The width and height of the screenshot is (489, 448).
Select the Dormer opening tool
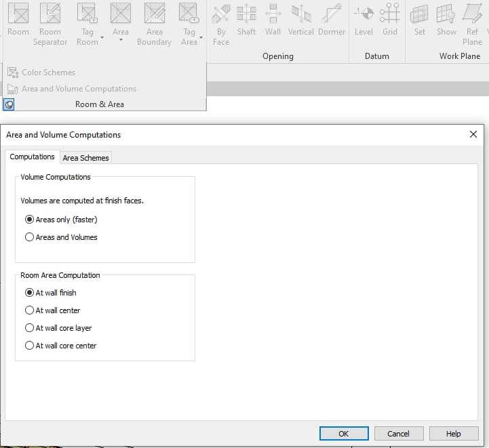(332, 19)
